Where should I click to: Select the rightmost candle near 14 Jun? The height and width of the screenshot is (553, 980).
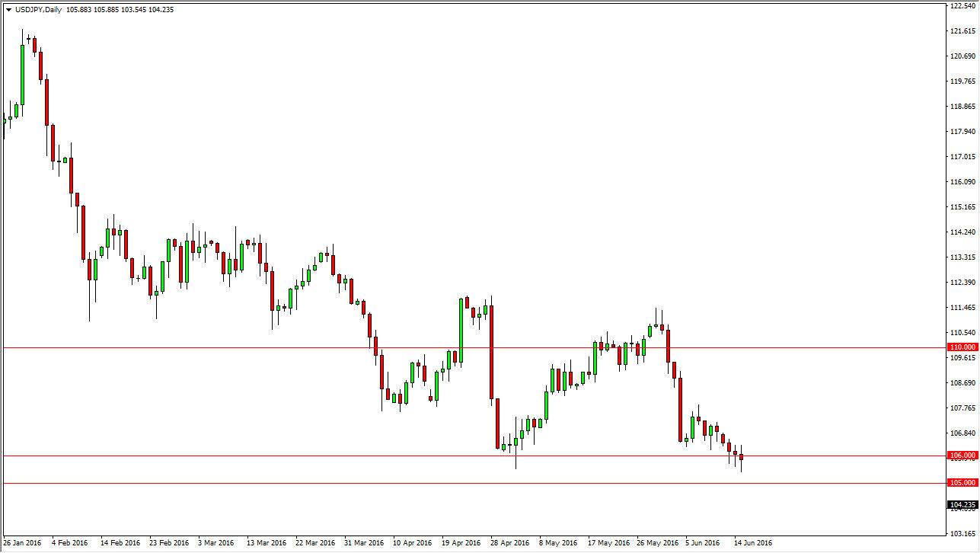tap(740, 459)
